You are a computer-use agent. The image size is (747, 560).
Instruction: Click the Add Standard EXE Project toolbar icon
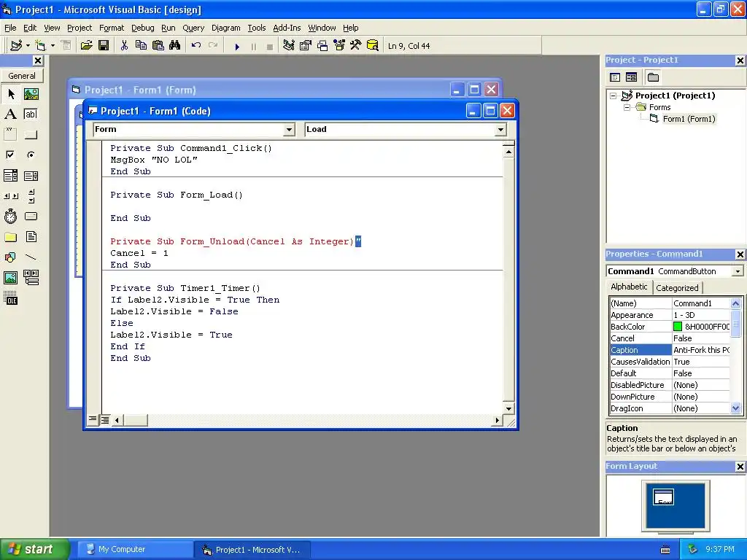(16, 45)
